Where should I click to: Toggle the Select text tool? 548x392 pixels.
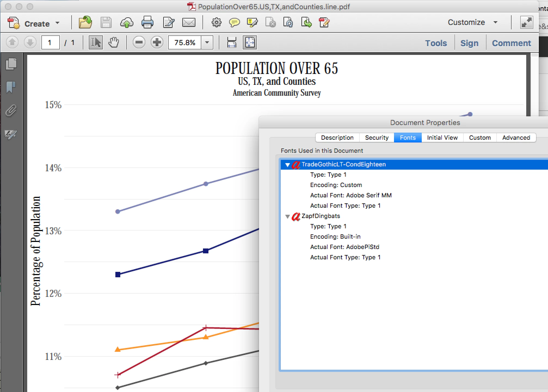point(96,43)
